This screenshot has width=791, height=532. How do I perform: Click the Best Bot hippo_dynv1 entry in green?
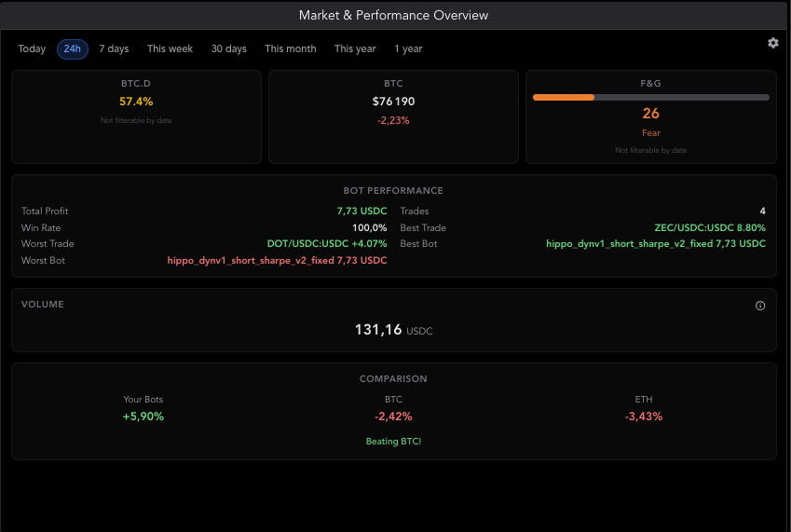[x=656, y=243]
